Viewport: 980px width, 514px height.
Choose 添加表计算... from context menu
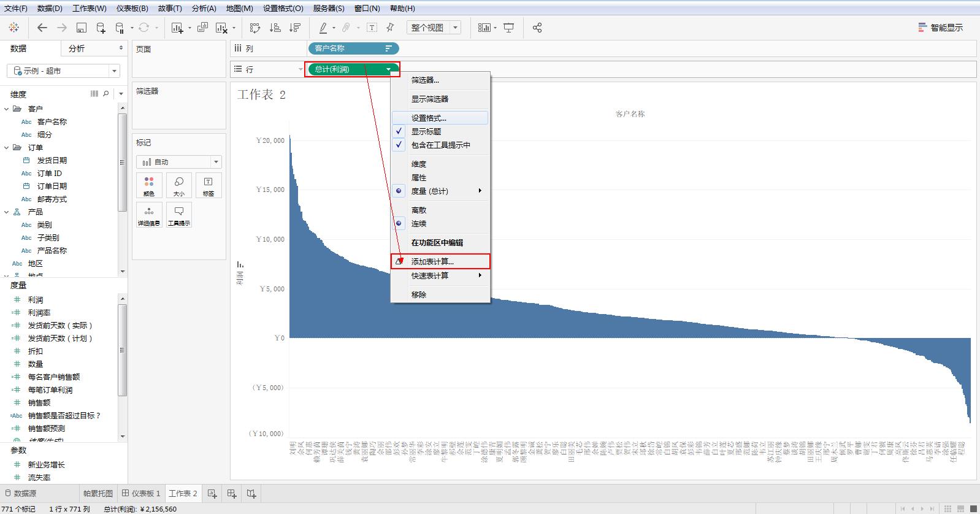point(440,261)
